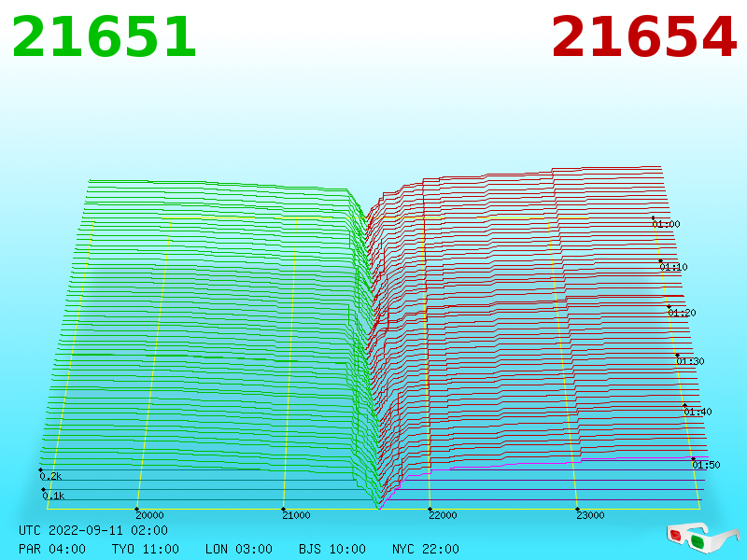Click the UTC 2022-09-11 02:00 timestamp
Viewport: 747px width, 560px height.
click(x=93, y=530)
